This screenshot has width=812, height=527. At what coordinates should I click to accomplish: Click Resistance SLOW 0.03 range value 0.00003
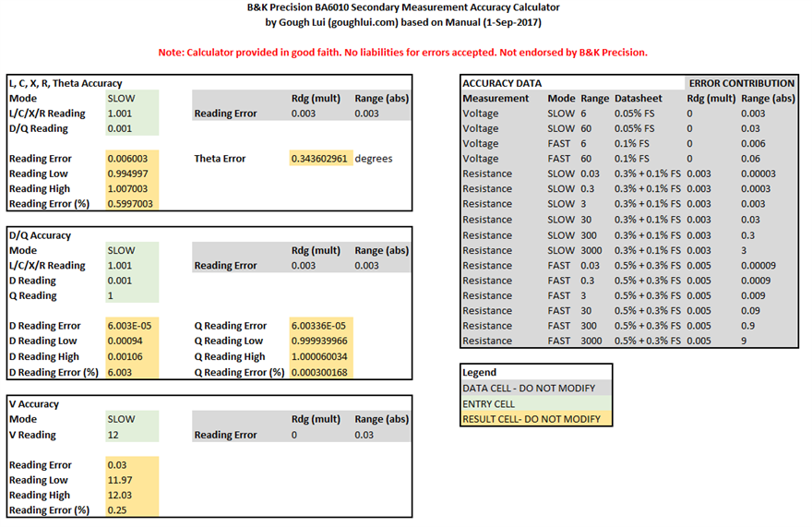(x=758, y=174)
